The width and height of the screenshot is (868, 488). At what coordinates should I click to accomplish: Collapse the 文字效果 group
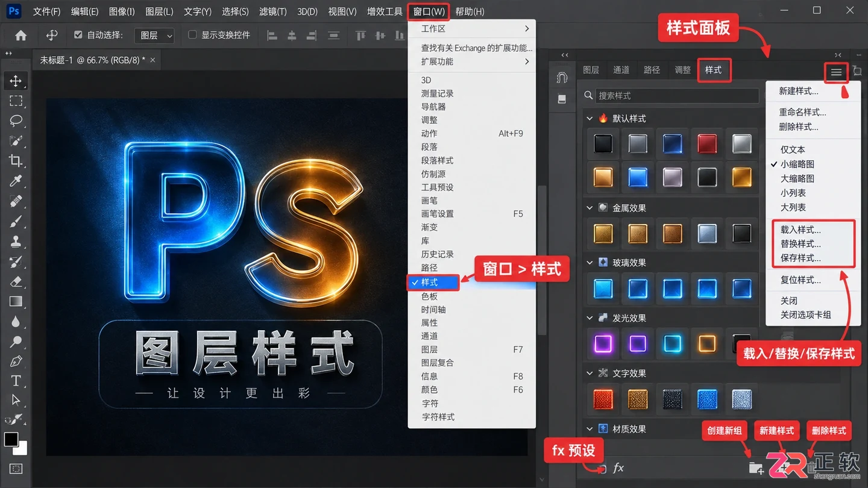pos(590,374)
